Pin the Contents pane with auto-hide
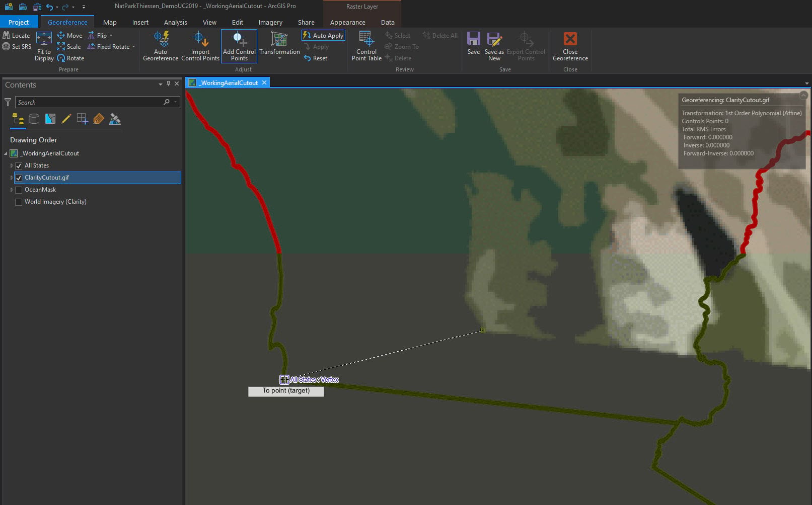This screenshot has height=505, width=812. [168, 83]
